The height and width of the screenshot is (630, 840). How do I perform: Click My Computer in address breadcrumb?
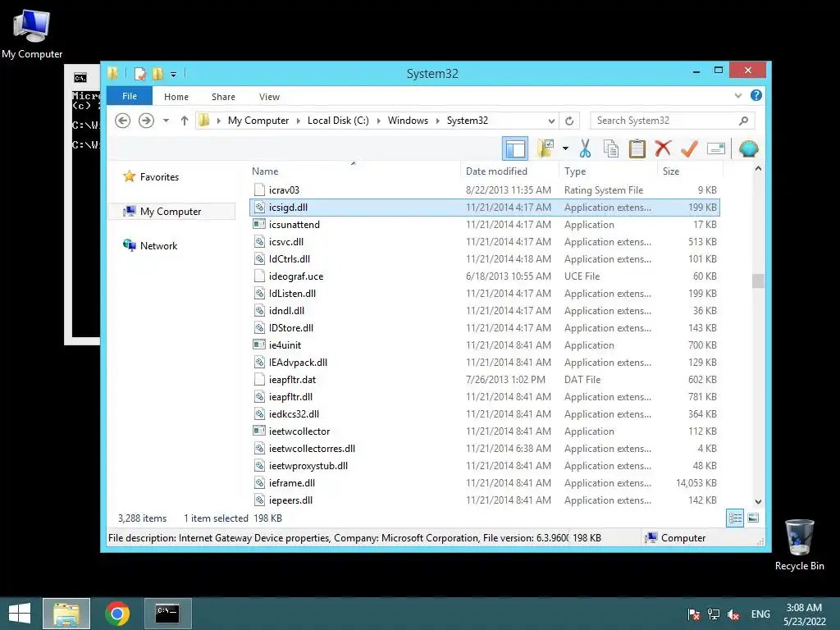pyautogui.click(x=258, y=121)
